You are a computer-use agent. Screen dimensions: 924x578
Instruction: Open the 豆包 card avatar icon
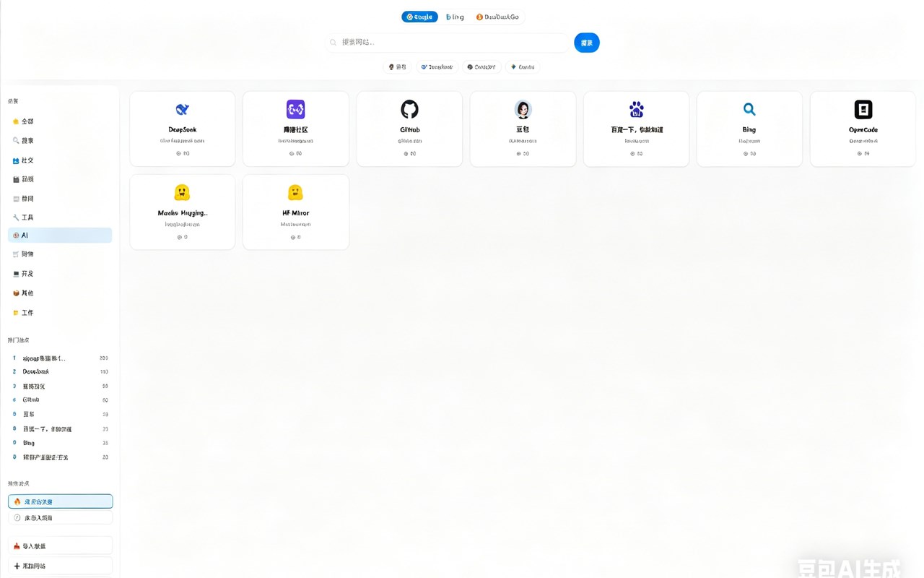(523, 109)
